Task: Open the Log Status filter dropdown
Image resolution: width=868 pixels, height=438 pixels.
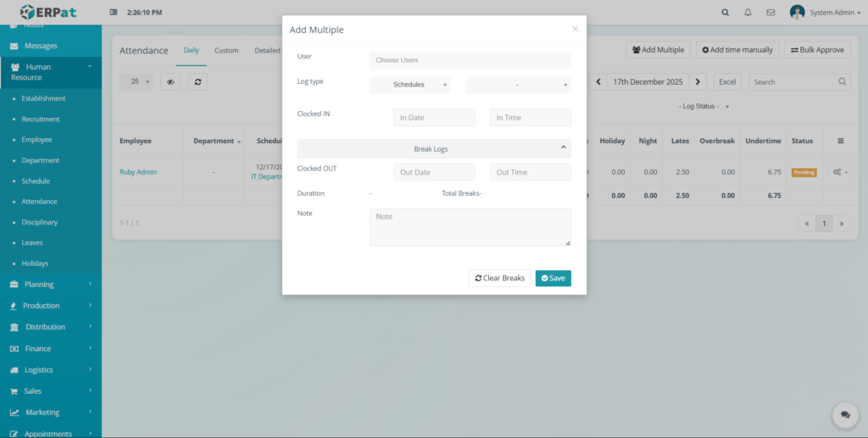Action: (699, 106)
